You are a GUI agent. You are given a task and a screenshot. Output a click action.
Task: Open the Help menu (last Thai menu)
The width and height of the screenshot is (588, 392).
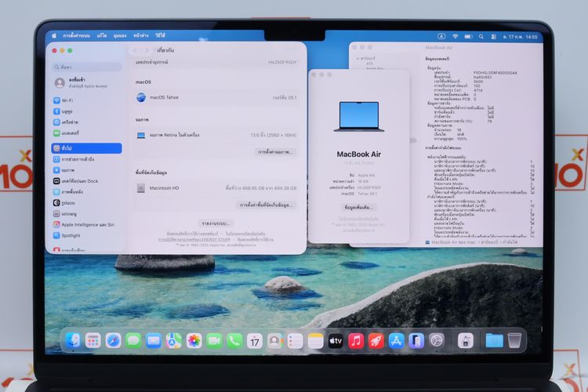160,35
